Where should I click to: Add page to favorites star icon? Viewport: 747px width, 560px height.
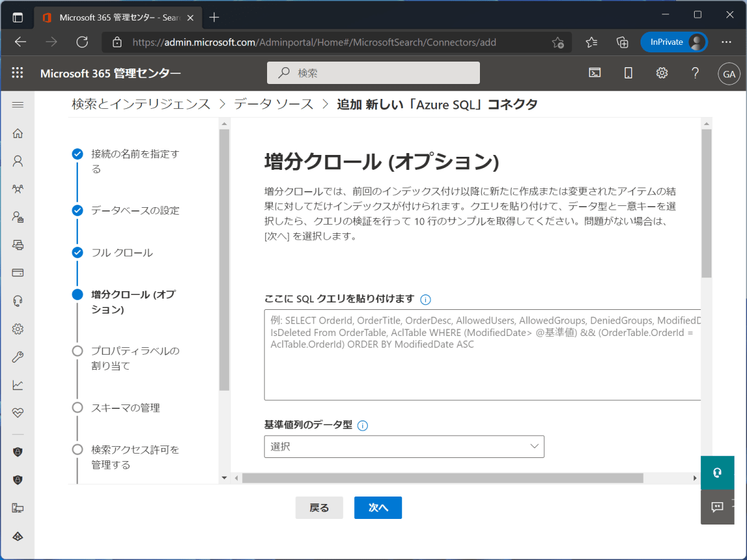coord(558,42)
